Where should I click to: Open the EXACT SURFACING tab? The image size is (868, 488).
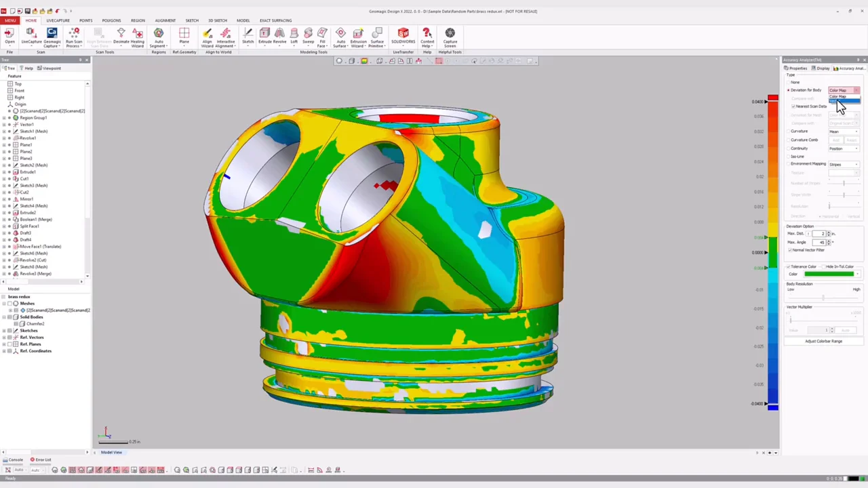(275, 20)
